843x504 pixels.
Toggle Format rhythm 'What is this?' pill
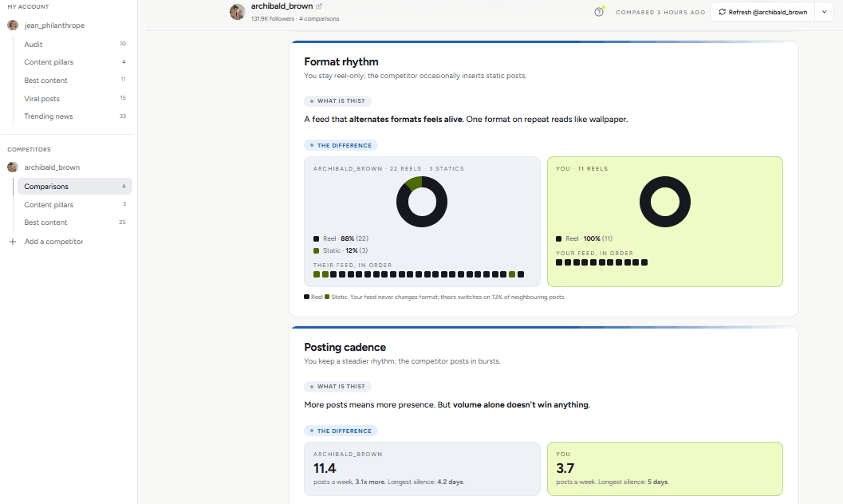click(x=337, y=101)
